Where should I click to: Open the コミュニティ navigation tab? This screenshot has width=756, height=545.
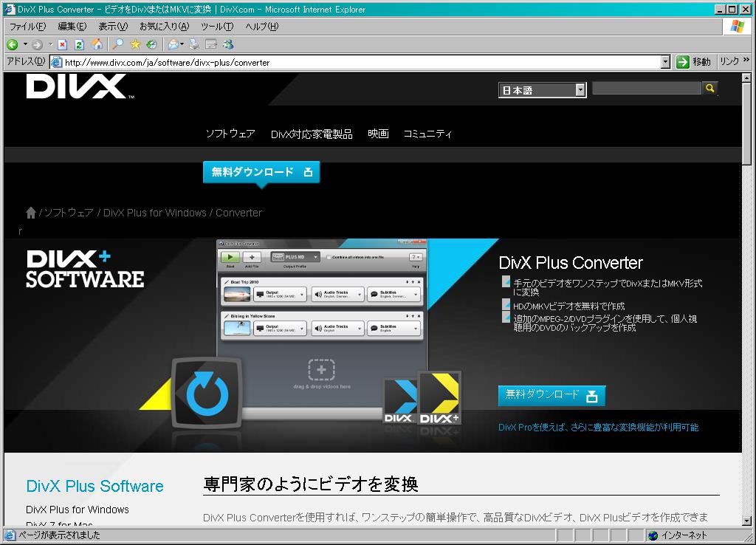click(427, 134)
